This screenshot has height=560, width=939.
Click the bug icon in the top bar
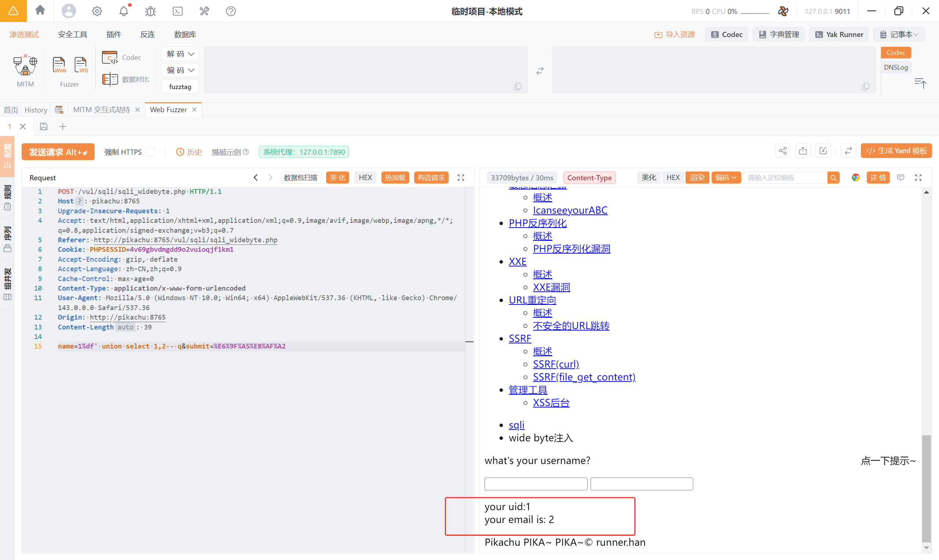150,11
